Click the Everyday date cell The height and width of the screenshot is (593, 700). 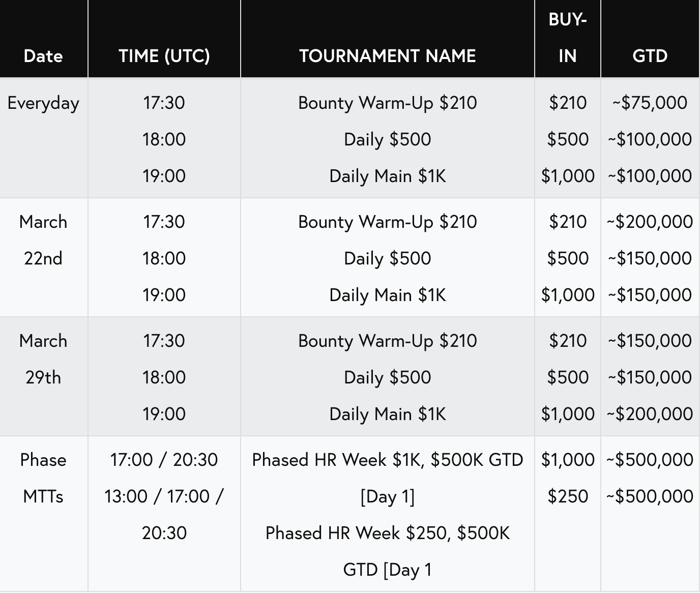(x=43, y=103)
